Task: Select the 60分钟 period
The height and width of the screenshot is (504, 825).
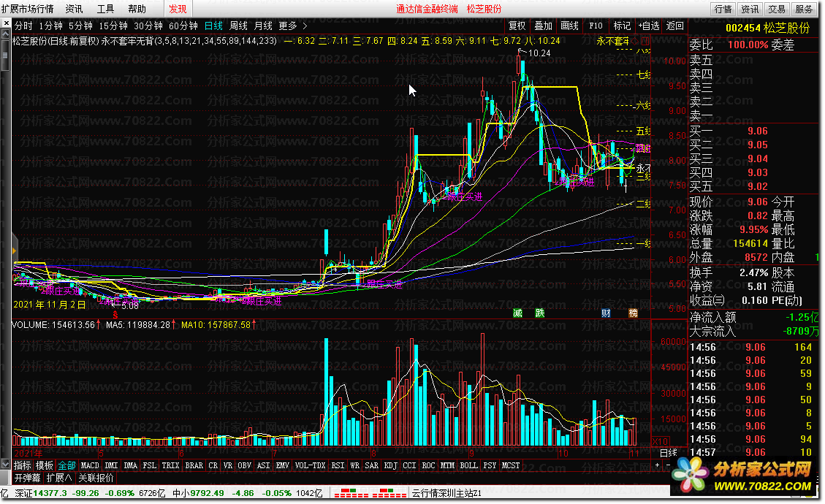Action: click(183, 26)
